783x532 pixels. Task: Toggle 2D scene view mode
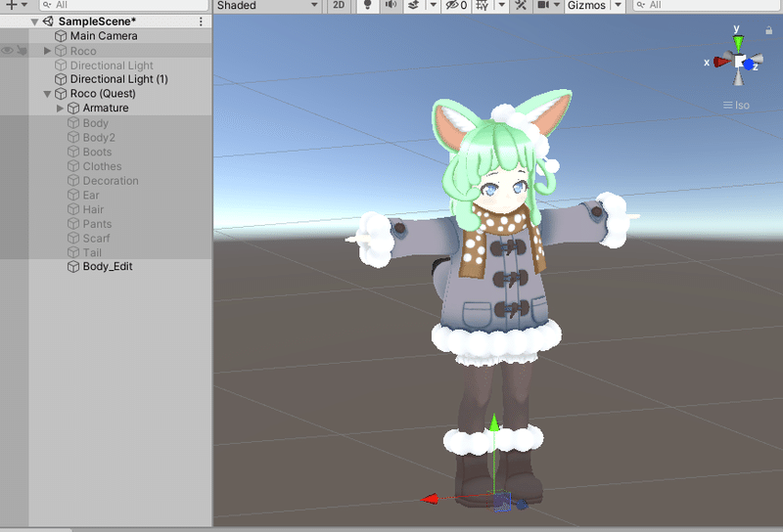[x=339, y=6]
